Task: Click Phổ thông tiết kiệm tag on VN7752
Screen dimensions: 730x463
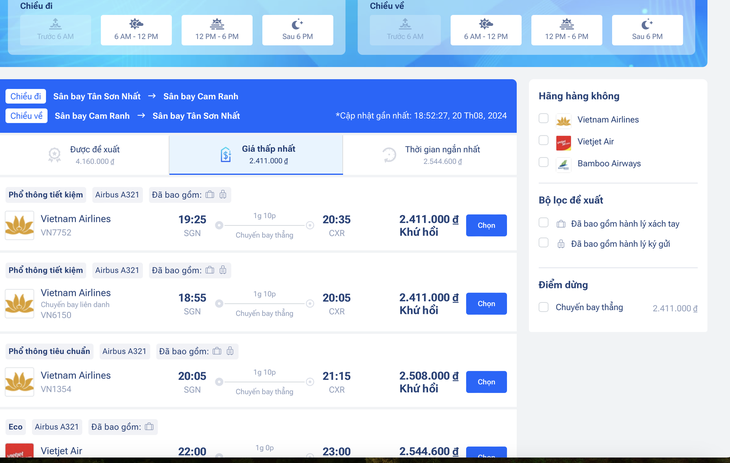Action: [46, 195]
